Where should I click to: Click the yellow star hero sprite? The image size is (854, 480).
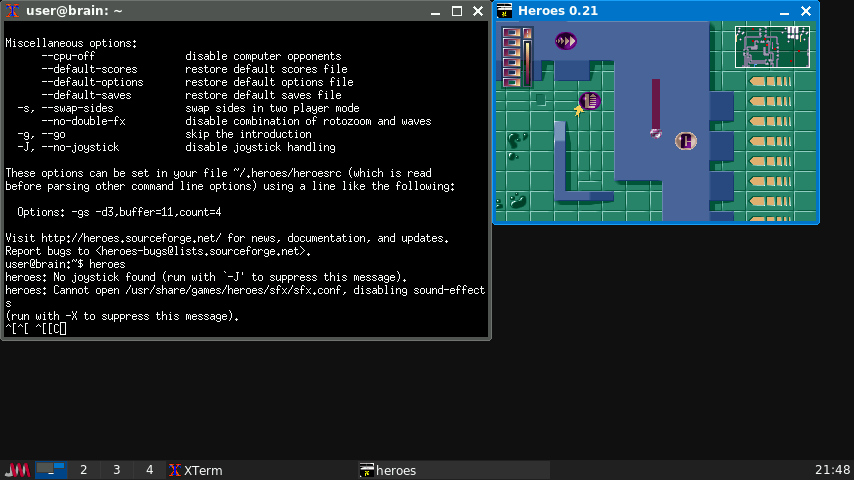578,110
